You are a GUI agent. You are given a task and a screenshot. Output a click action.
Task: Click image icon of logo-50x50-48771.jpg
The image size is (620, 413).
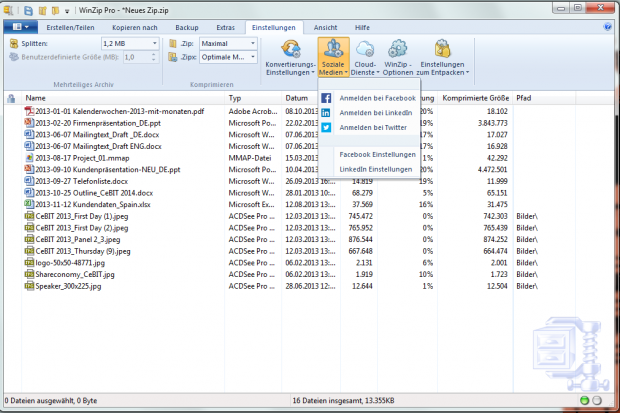[x=29, y=262]
